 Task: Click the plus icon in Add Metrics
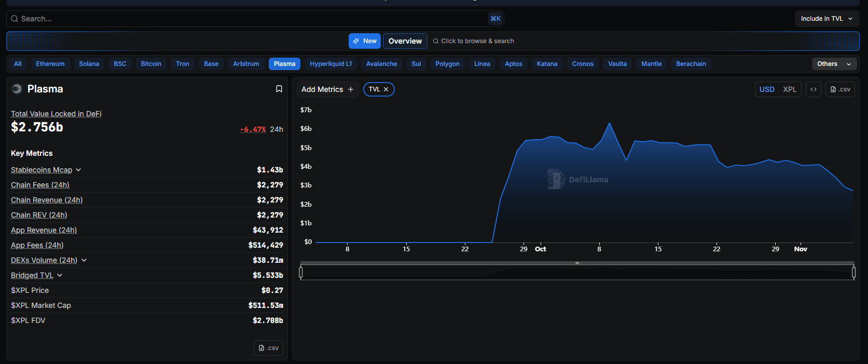(351, 89)
